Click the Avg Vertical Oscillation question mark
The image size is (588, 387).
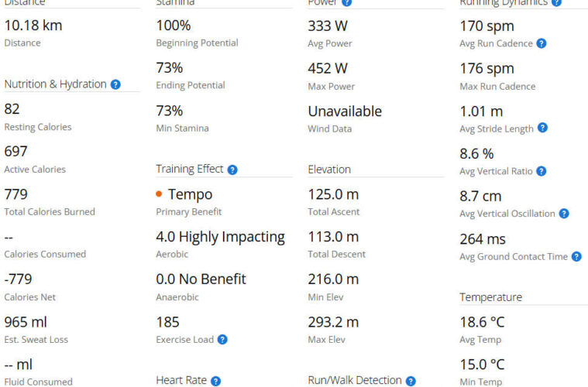[564, 214]
